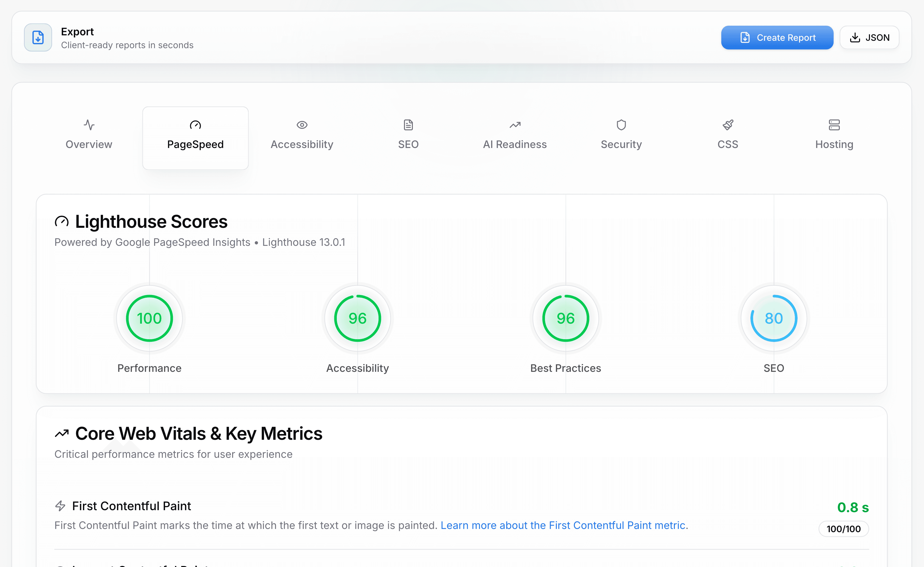Click the 'Client-ready reports in seconds' text
The height and width of the screenshot is (567, 924).
[127, 45]
